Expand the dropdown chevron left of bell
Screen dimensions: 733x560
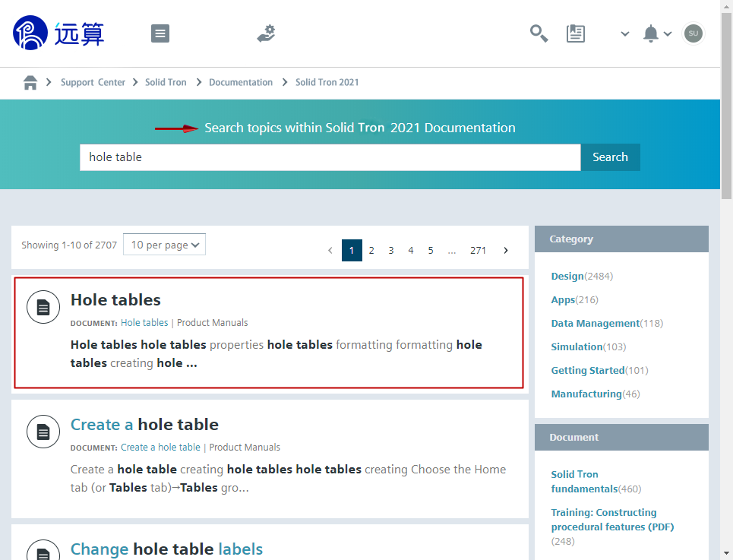click(x=625, y=33)
